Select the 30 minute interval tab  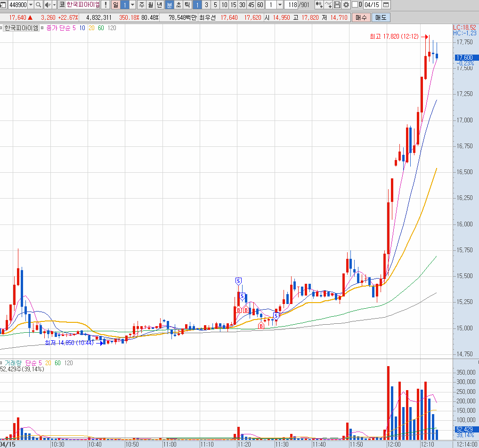click(242, 5)
